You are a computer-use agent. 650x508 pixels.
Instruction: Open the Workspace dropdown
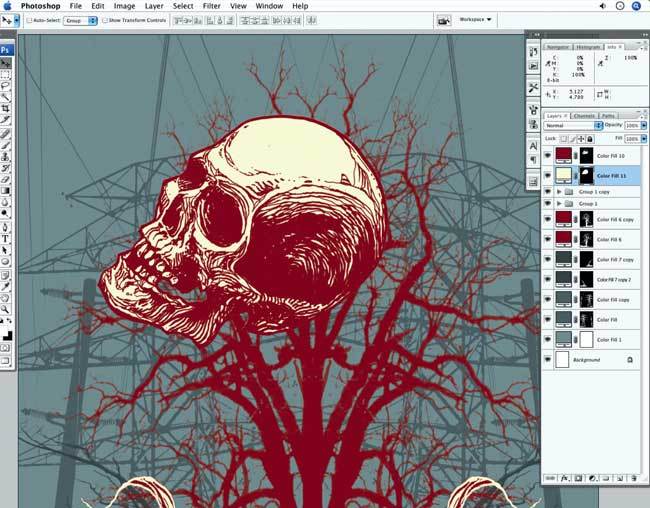pyautogui.click(x=475, y=19)
